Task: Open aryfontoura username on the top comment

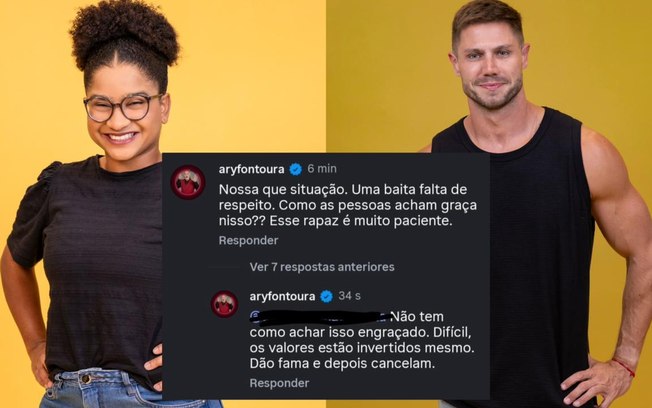Action: (252, 169)
